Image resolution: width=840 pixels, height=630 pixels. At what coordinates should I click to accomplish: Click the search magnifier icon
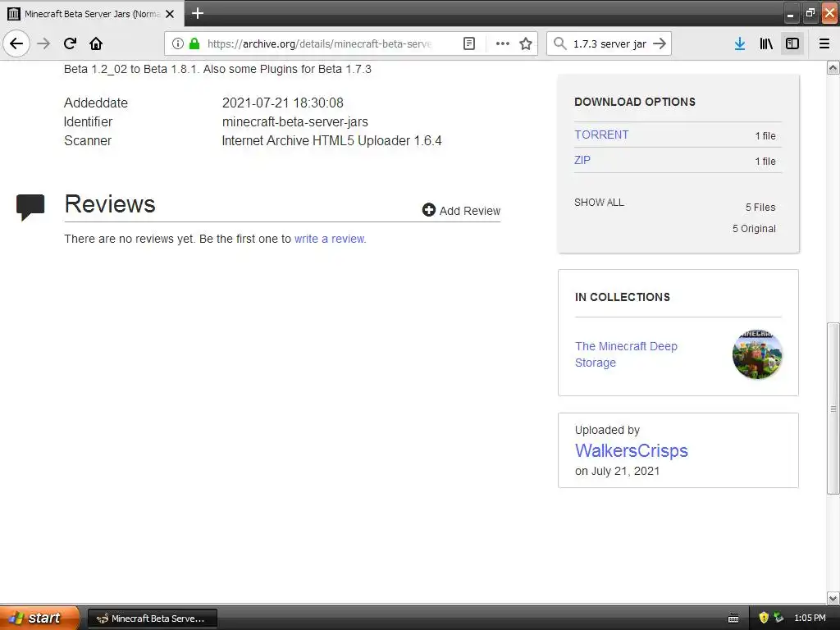coord(559,44)
